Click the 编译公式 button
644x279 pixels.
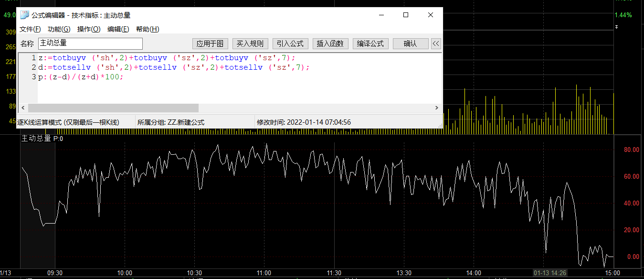point(370,43)
